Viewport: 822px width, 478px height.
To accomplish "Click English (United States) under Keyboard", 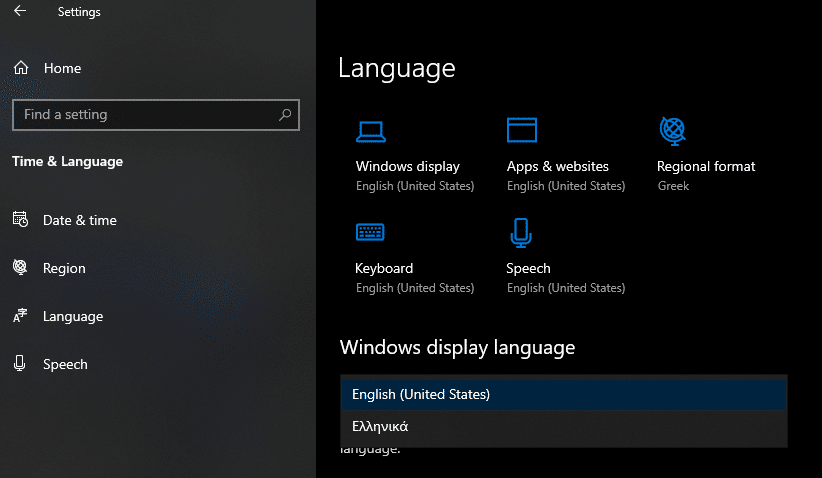I will tap(415, 288).
